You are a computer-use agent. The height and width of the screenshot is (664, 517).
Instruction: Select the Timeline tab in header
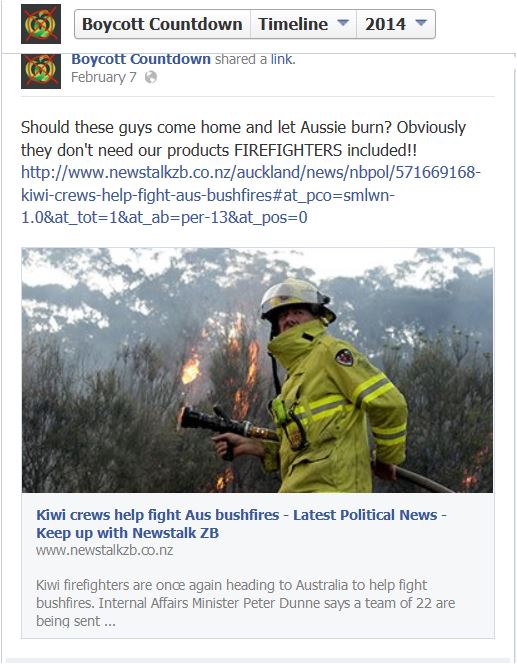click(303, 24)
